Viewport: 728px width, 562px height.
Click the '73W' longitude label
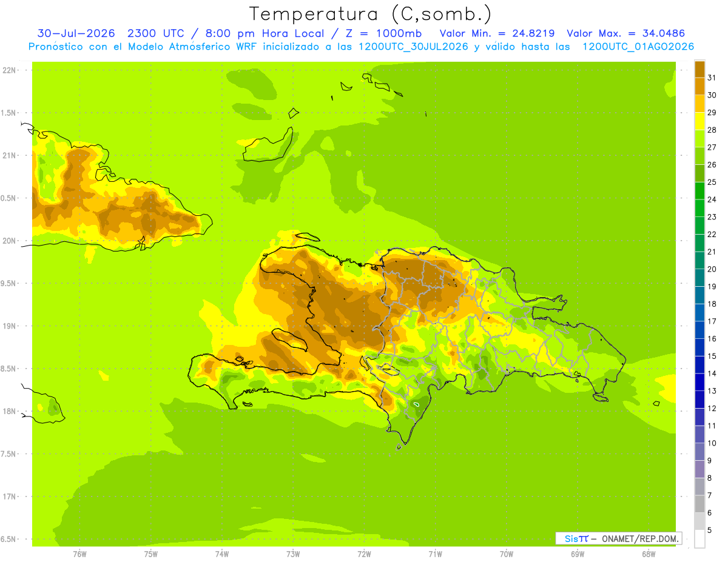(293, 554)
